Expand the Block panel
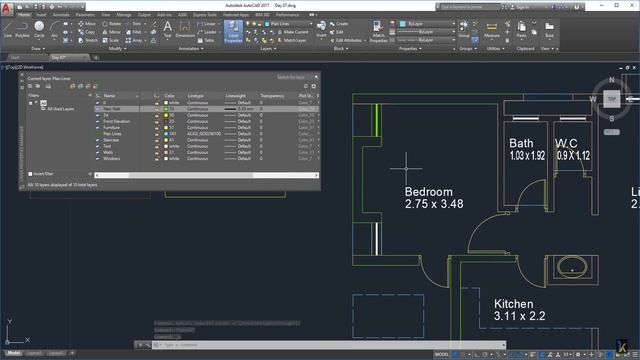 tap(341, 49)
